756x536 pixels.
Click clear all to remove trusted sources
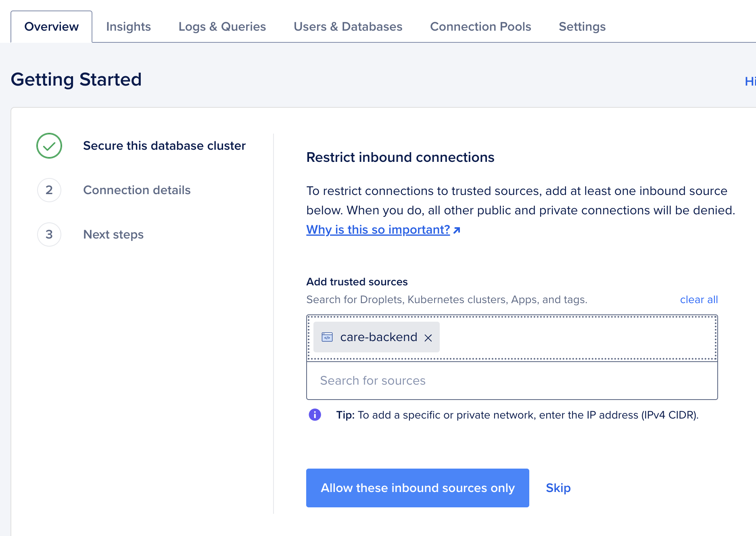coord(699,299)
